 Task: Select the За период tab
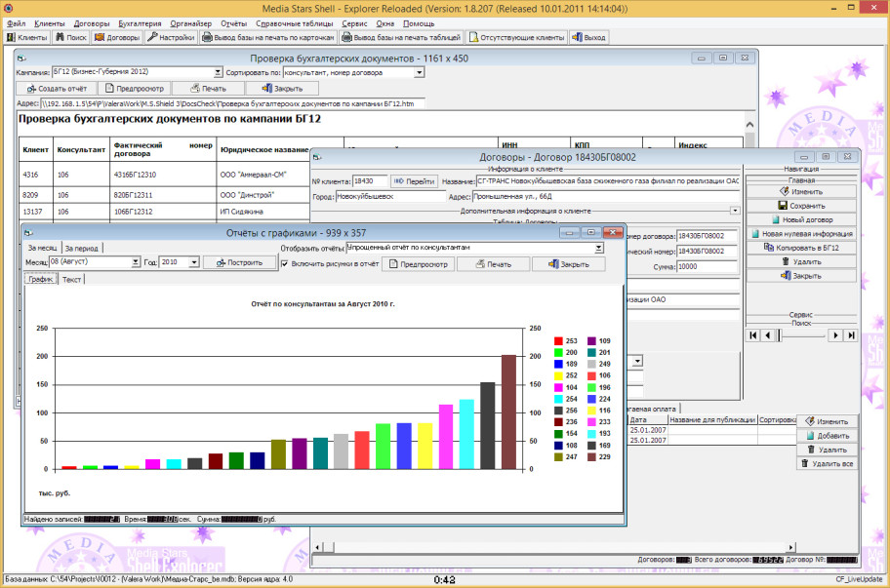81,248
